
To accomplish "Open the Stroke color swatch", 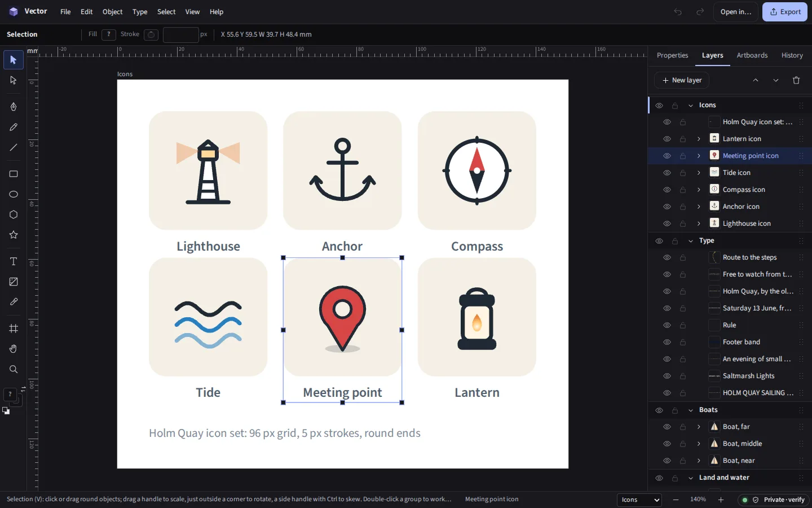I will (x=151, y=34).
